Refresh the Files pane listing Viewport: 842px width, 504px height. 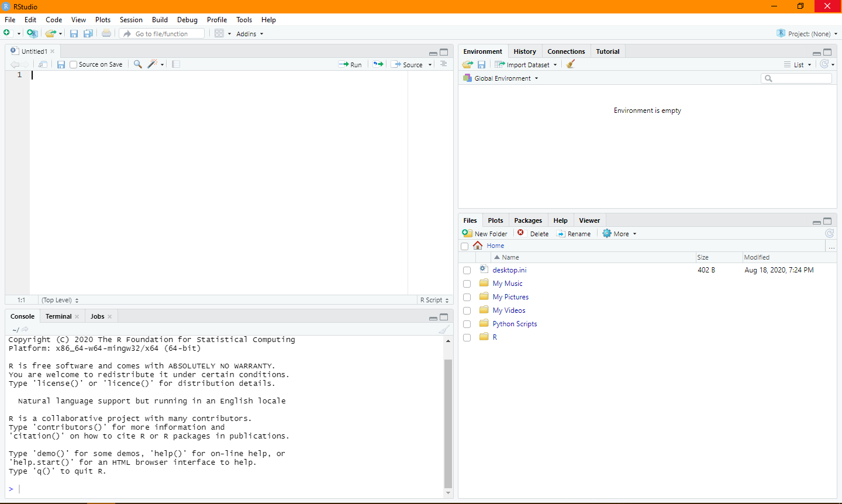click(829, 233)
